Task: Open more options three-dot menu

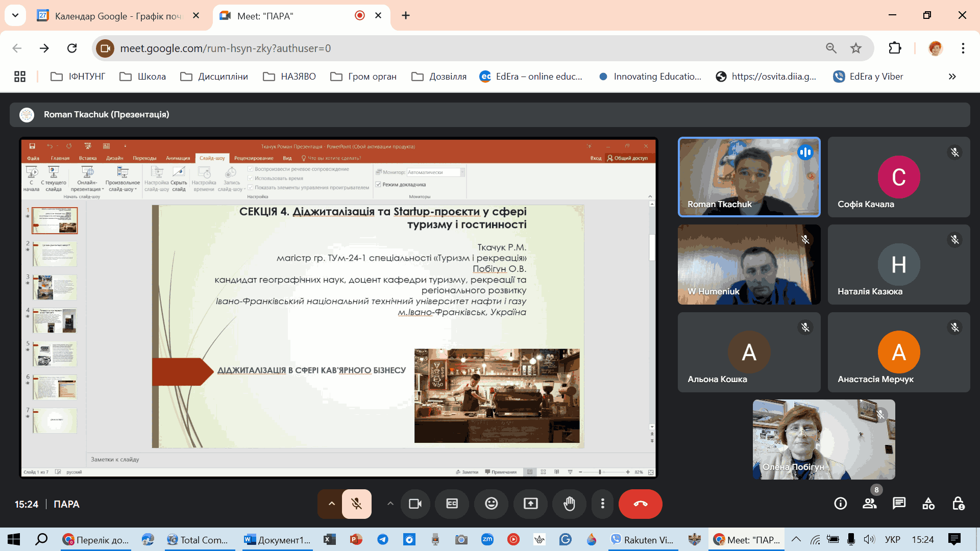Action: [602, 504]
